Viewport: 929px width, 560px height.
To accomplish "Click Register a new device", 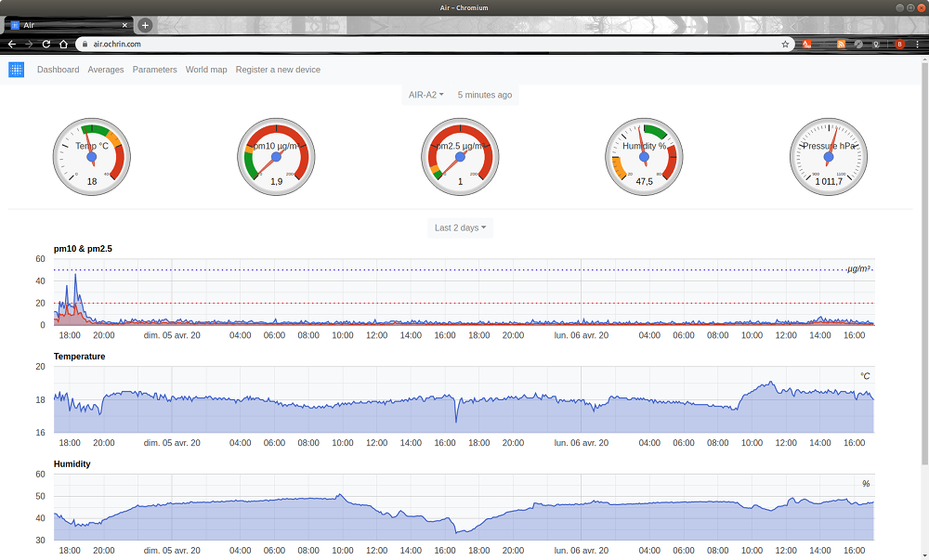I will [x=278, y=70].
